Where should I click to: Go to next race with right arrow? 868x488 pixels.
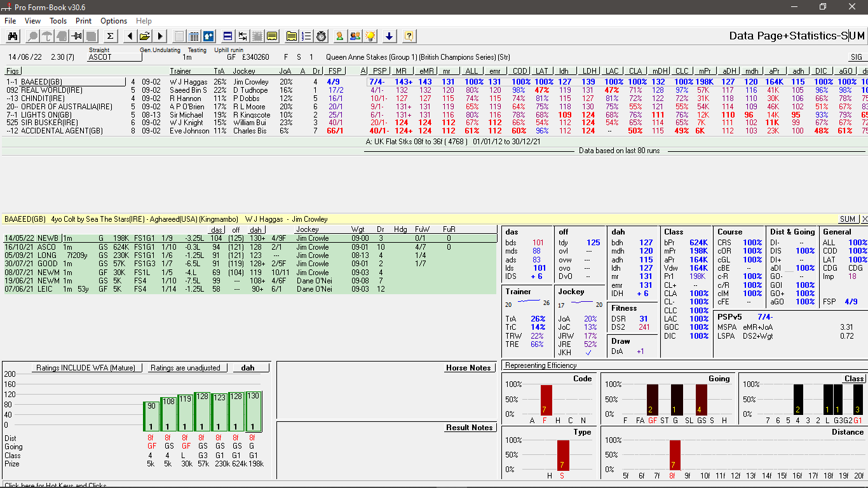160,36
